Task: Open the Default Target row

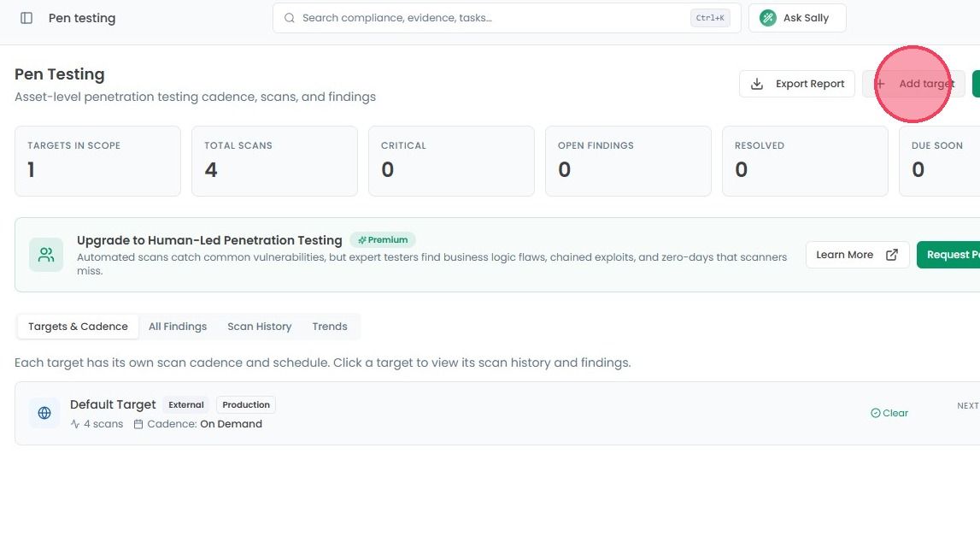Action: pyautogui.click(x=497, y=414)
